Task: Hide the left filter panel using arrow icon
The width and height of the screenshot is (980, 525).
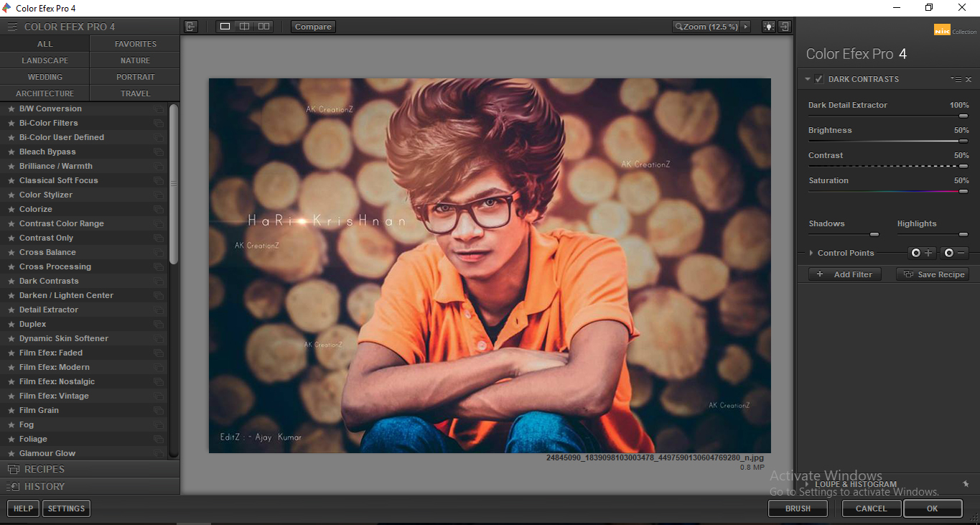Action: click(x=190, y=27)
